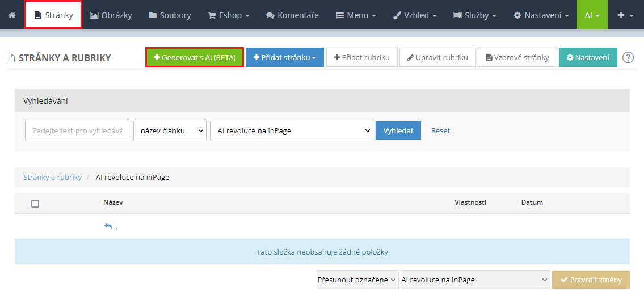Open the plus menu in navbar
This screenshot has width=644, height=300.
pyautogui.click(x=625, y=15)
